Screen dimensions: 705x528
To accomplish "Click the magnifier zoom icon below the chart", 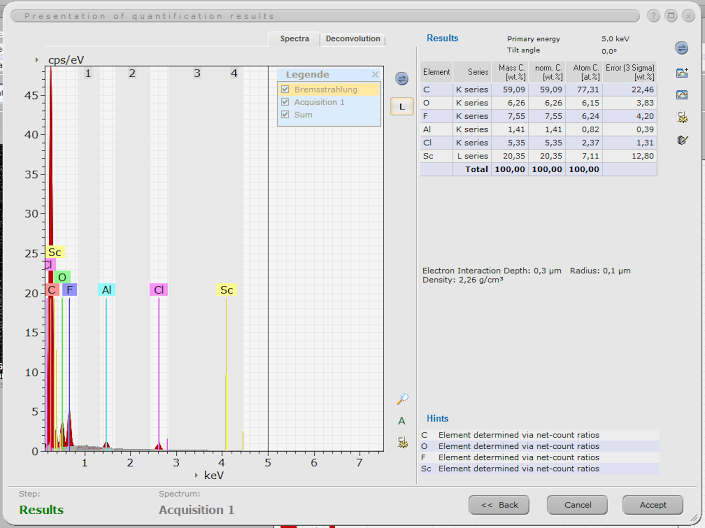I will [402, 399].
